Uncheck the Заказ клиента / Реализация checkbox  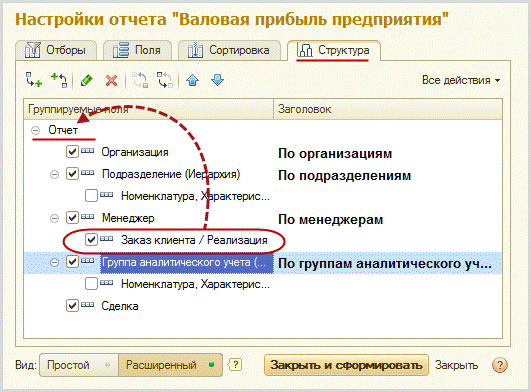[x=91, y=239]
